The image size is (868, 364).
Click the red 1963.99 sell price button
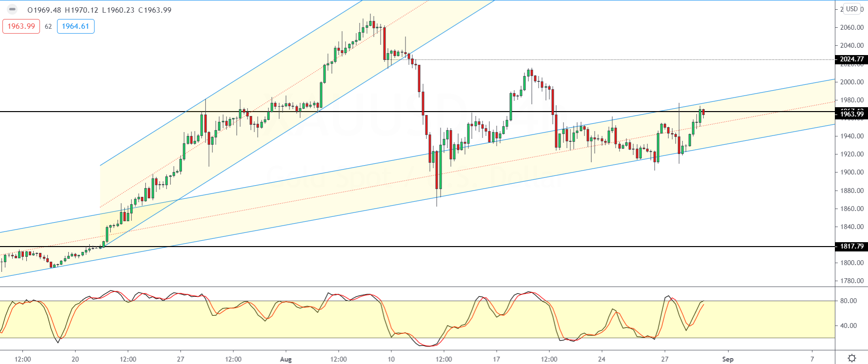pyautogui.click(x=21, y=26)
